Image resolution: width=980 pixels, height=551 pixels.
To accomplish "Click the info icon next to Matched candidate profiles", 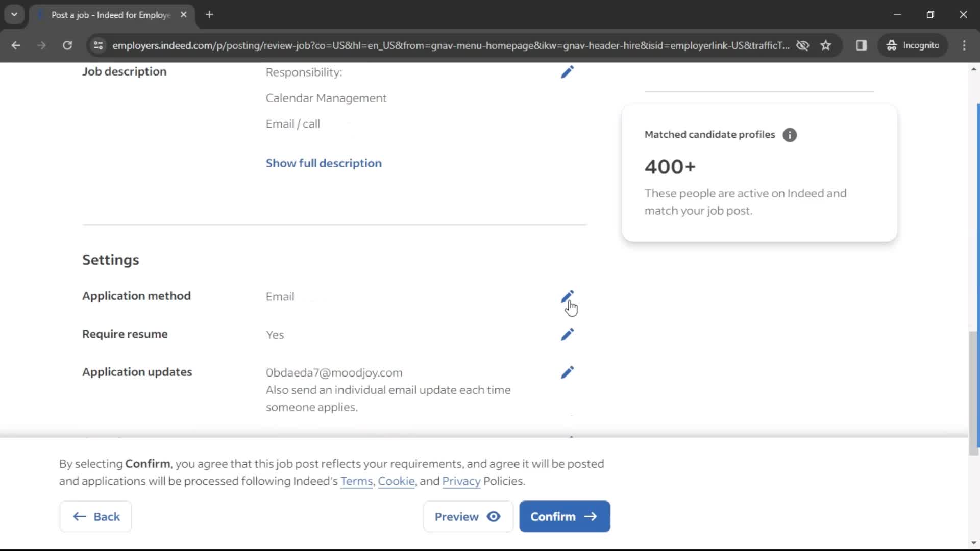I will point(790,135).
